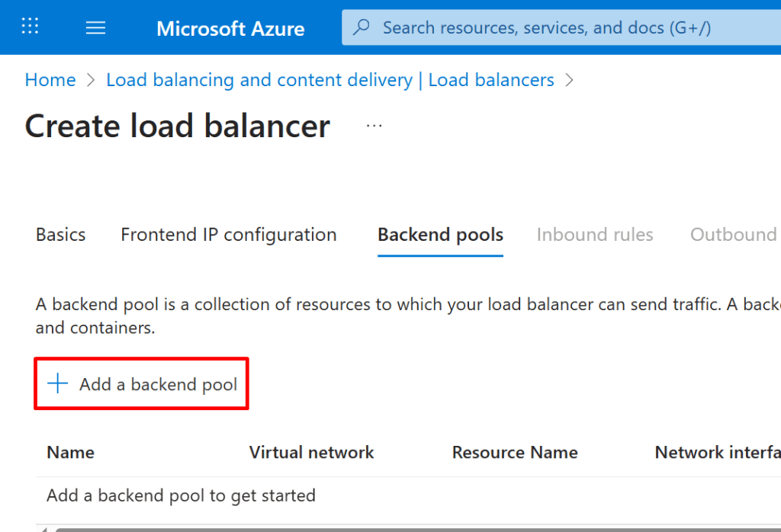Open the Frontend IP configuration tab
This screenshot has width=781, height=532.
coord(229,235)
